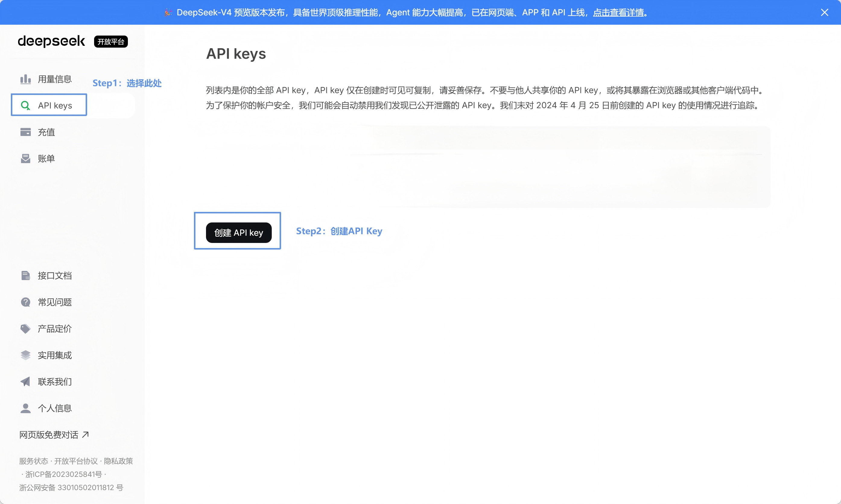841x504 pixels.
Task: Click the API keys page heading
Action: pyautogui.click(x=236, y=54)
